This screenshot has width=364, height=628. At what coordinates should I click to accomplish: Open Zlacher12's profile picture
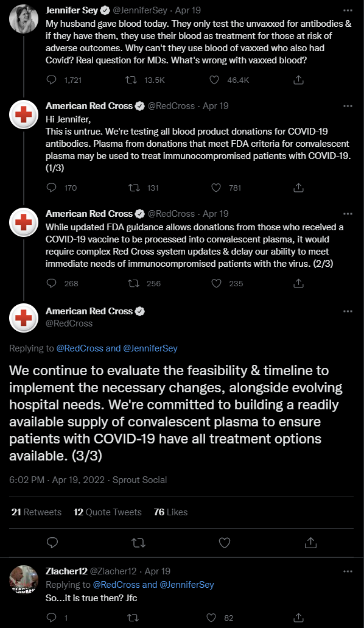click(x=24, y=579)
